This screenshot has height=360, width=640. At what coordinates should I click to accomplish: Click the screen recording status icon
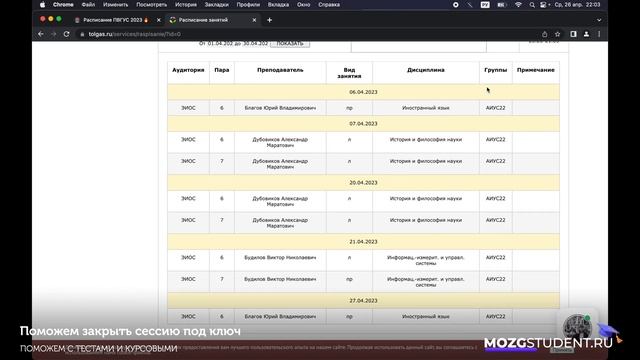pos(456,5)
